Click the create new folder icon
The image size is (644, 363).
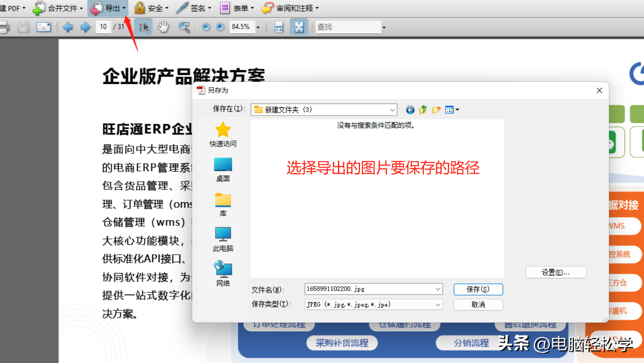click(436, 110)
